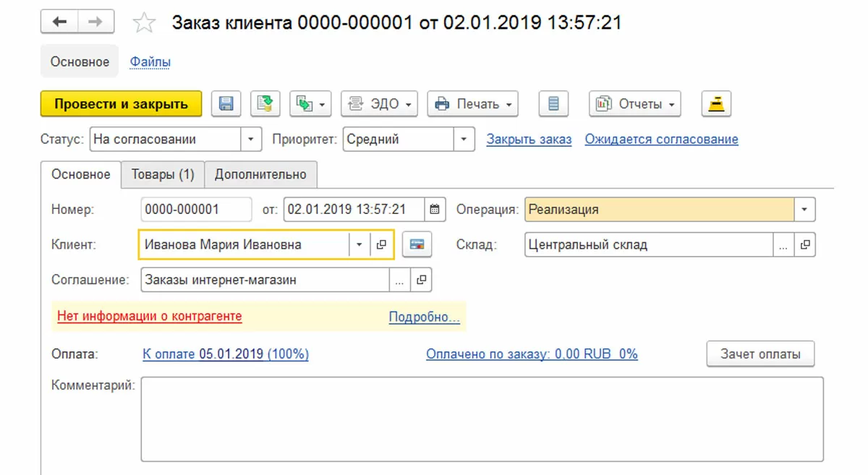868x475 pixels.
Task: Open the calendar date picker icon
Action: point(434,210)
